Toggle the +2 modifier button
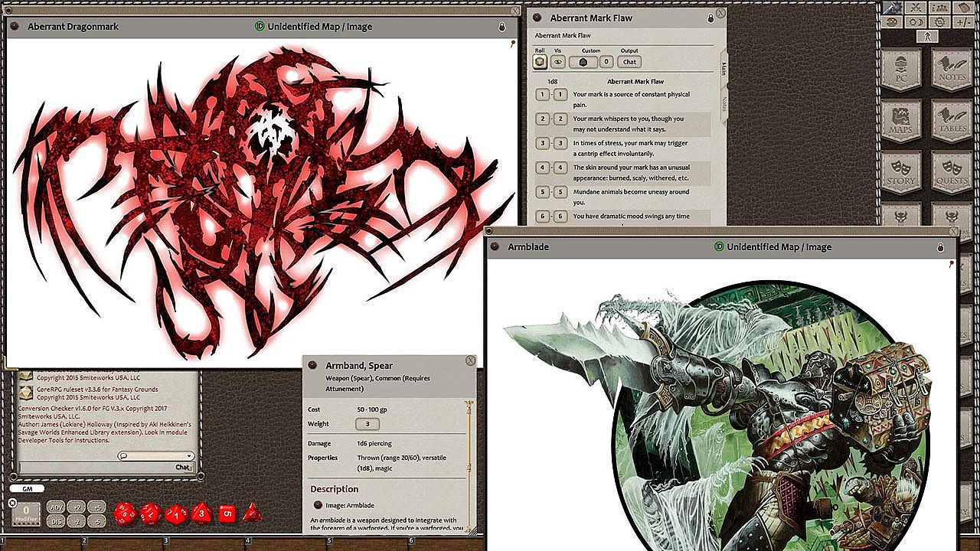Image resolution: width=980 pixels, height=551 pixels. click(x=77, y=507)
